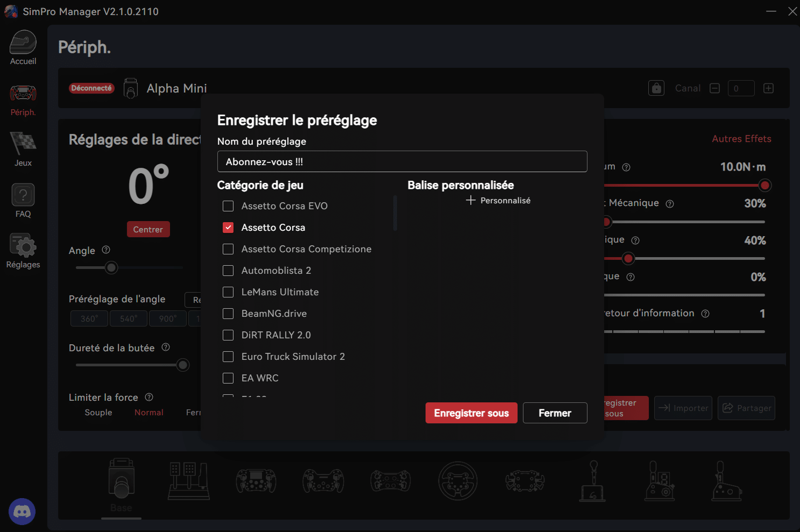800x532 pixels.
Task: Click the game category list scrollbar
Action: (x=395, y=212)
